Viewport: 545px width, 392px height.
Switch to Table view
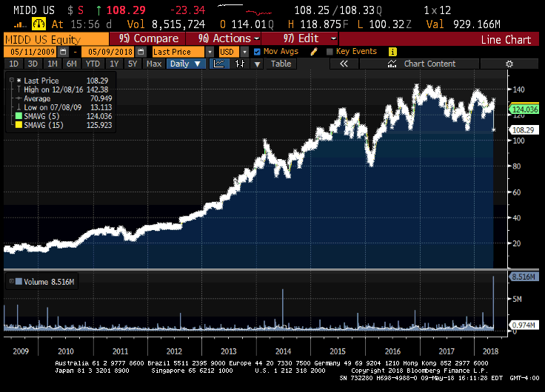coord(281,64)
